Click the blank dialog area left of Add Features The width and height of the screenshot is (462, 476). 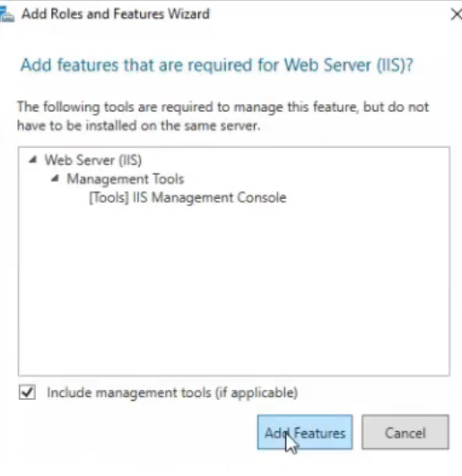tap(136, 432)
